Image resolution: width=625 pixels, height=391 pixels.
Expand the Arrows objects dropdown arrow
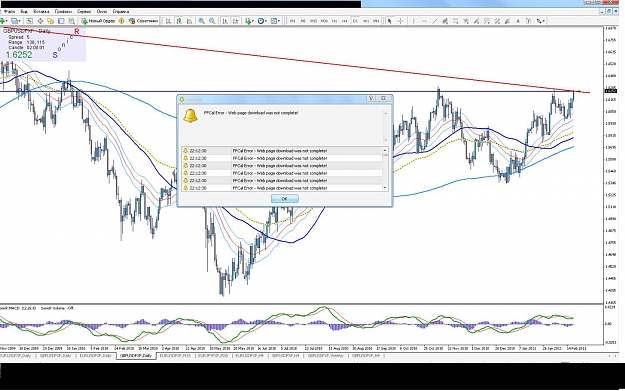pos(543,21)
